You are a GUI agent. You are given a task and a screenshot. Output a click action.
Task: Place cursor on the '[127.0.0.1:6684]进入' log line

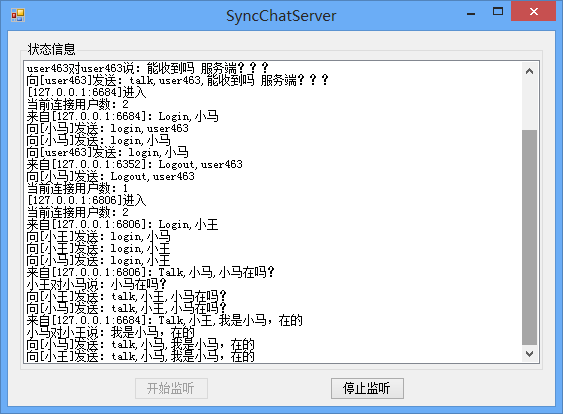[87, 92]
